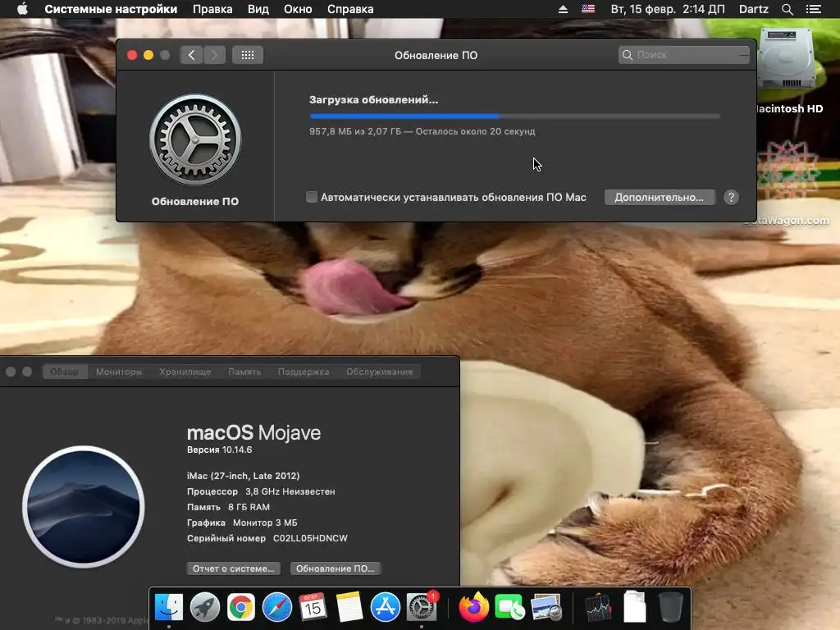Click the iMac (27-inch, Late 2012) text
This screenshot has width=840, height=630.
coord(243,476)
